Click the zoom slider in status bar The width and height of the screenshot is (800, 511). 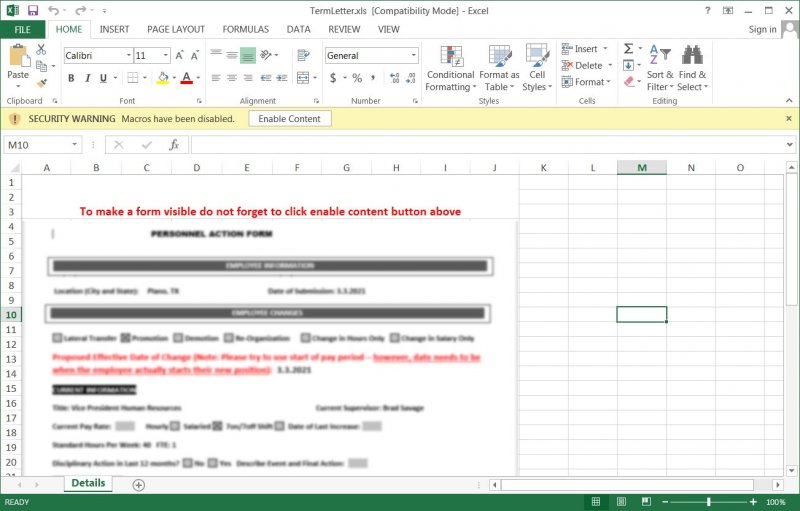[709, 502]
